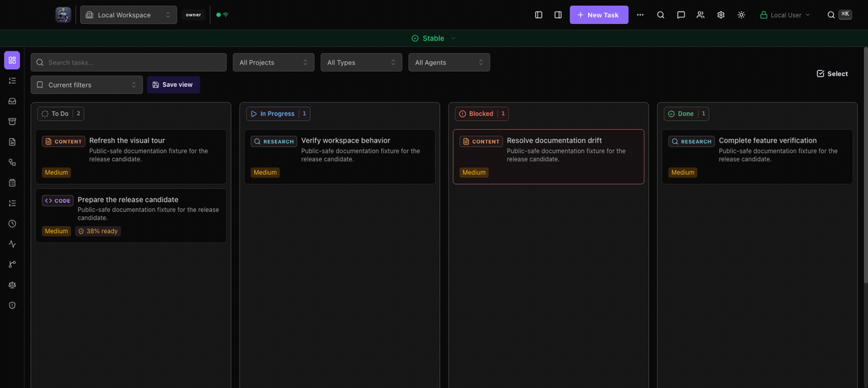Toggle the left sidebar panel icon
This screenshot has height=388, width=868.
pyautogui.click(x=538, y=14)
